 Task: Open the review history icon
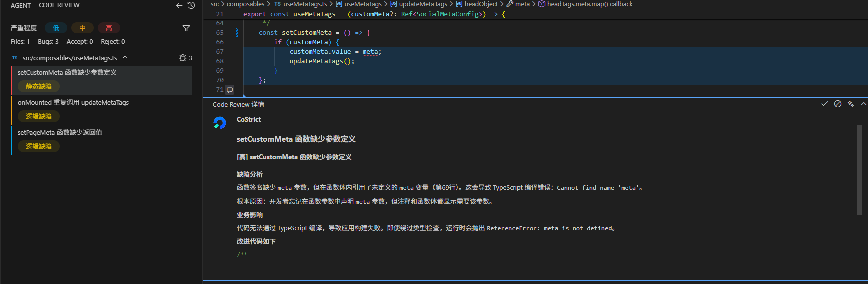coord(191,5)
